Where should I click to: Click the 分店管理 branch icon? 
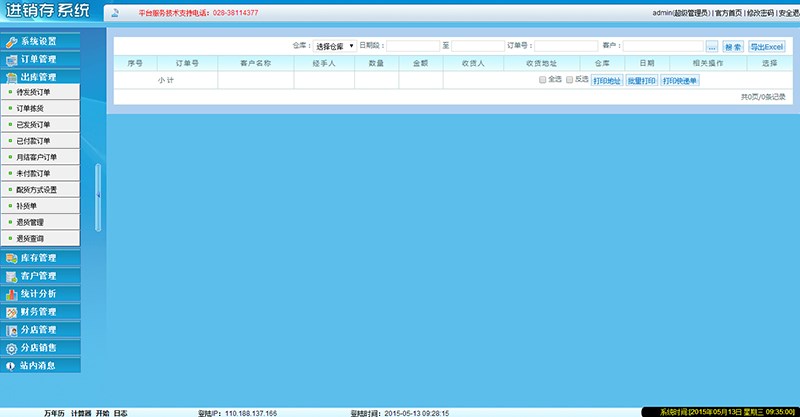(x=11, y=331)
